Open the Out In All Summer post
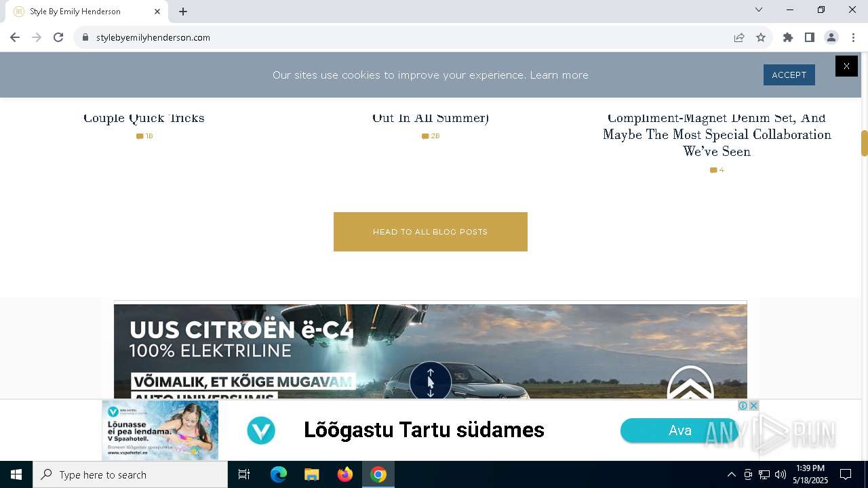868x488 pixels. click(x=431, y=118)
